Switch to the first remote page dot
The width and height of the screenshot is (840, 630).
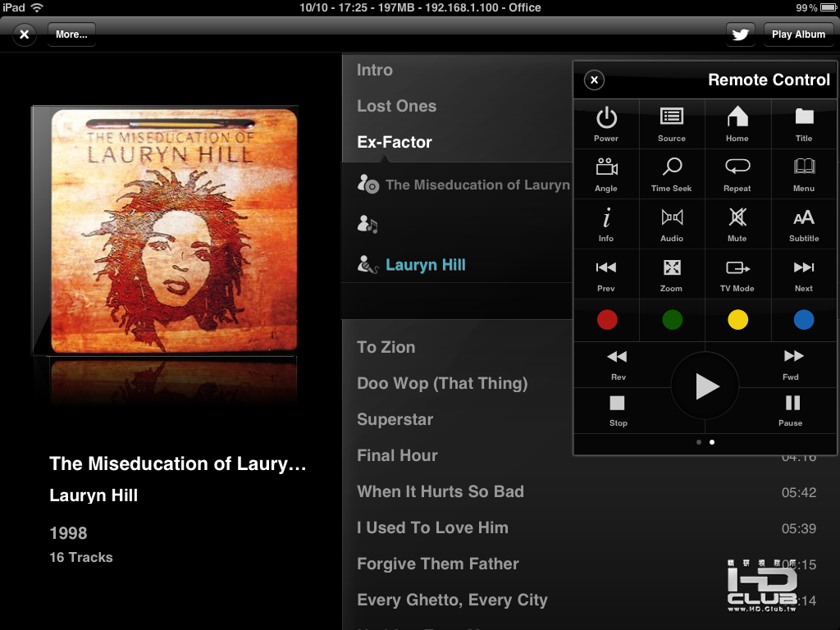699,442
